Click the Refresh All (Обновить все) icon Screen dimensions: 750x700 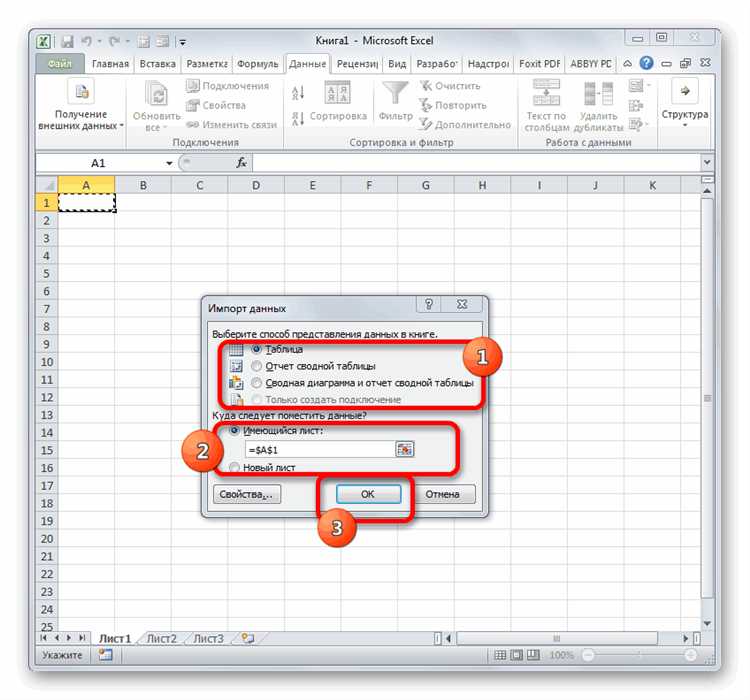pyautogui.click(x=156, y=93)
